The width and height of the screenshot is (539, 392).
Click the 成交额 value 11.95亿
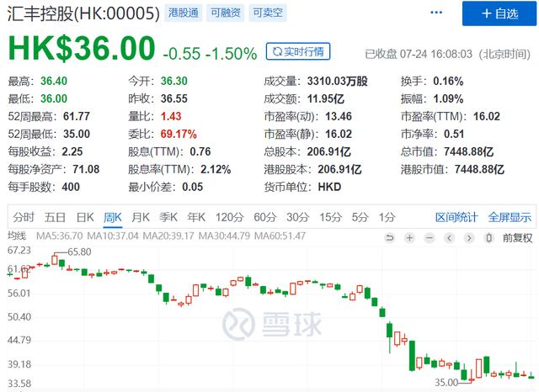coord(326,99)
